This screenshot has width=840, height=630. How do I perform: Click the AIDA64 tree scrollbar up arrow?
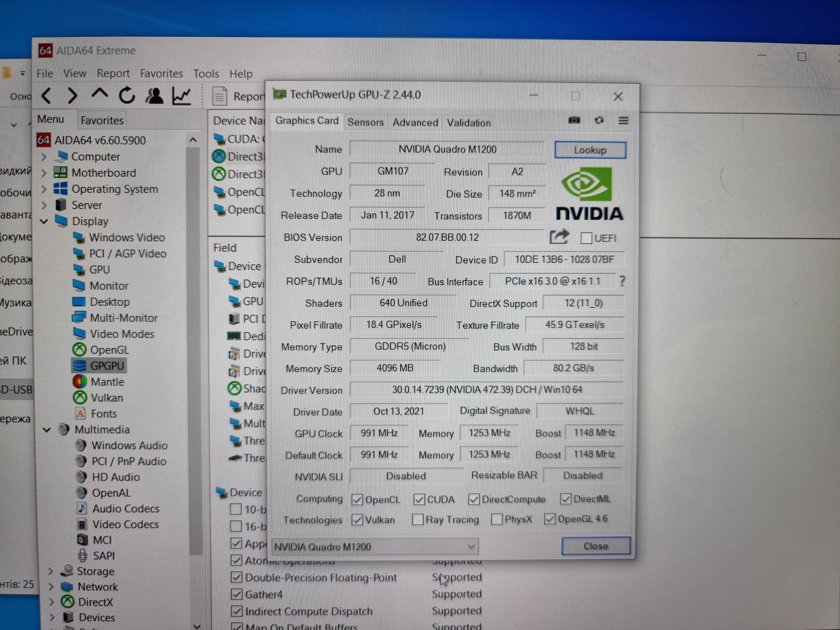coord(193,140)
